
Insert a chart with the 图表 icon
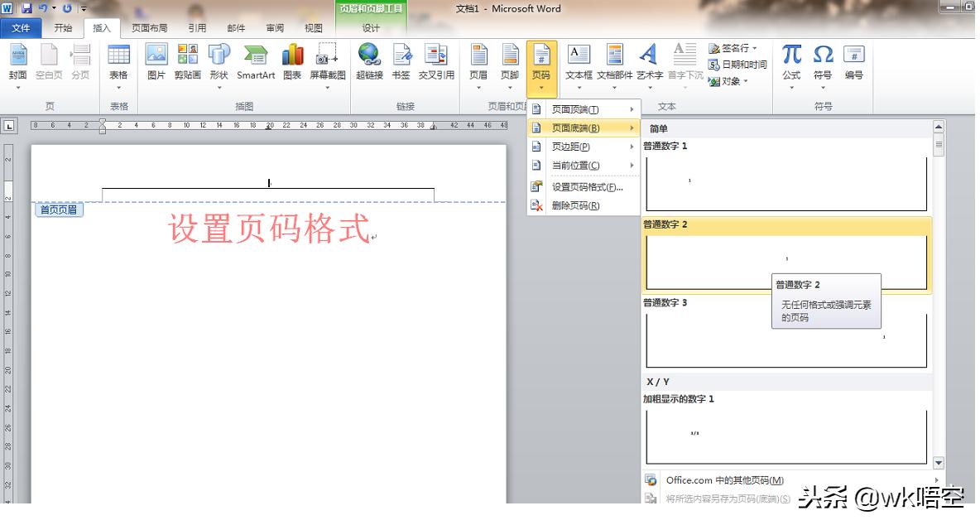click(x=291, y=62)
